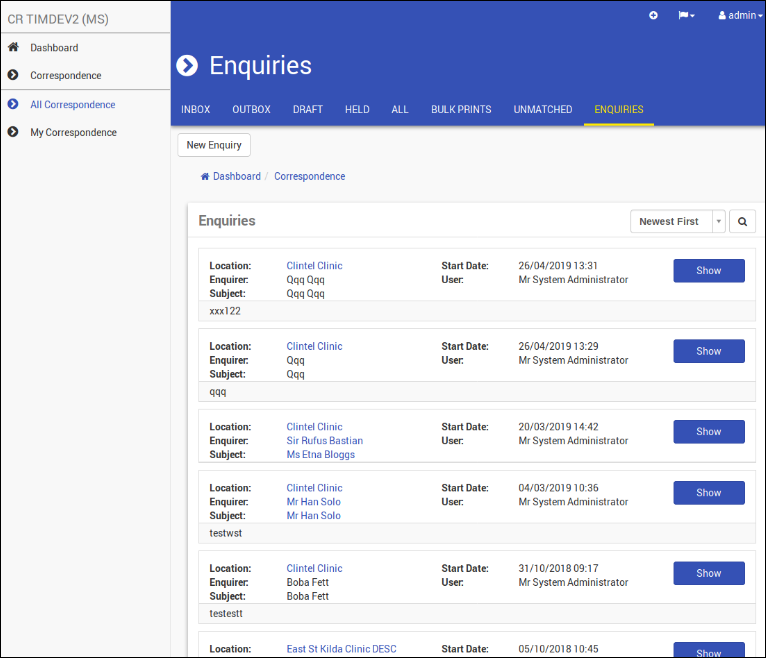Click the Correspondence breadcrumb link
The height and width of the screenshot is (658, 766).
(309, 176)
